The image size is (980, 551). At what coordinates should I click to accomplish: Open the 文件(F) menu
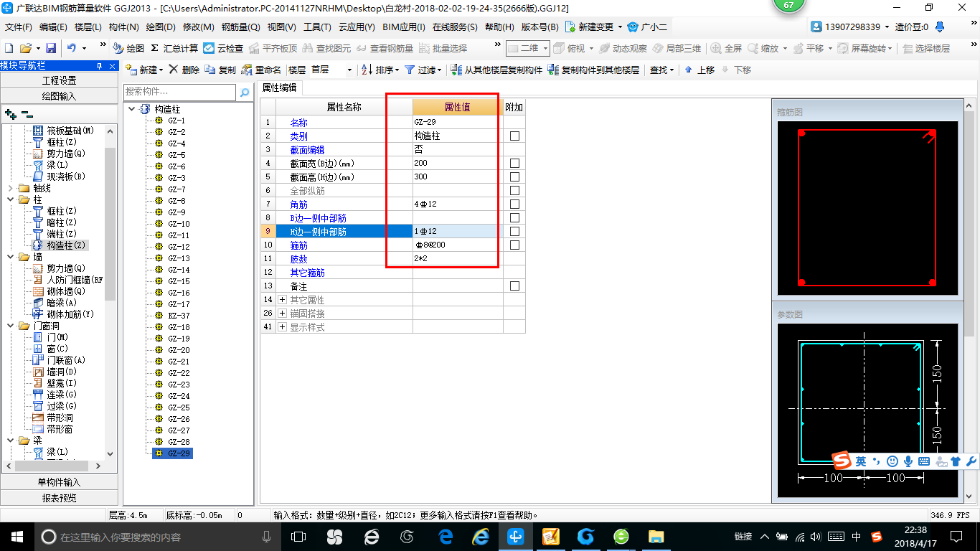[19, 27]
